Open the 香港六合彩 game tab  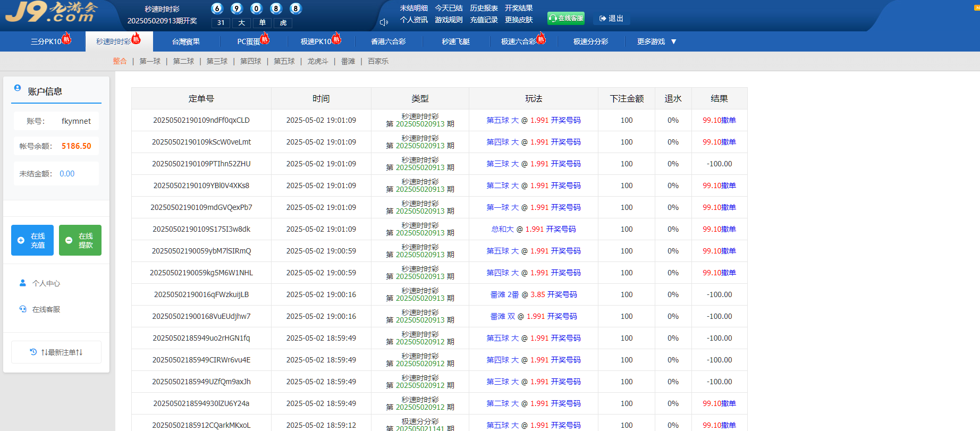click(x=388, y=41)
